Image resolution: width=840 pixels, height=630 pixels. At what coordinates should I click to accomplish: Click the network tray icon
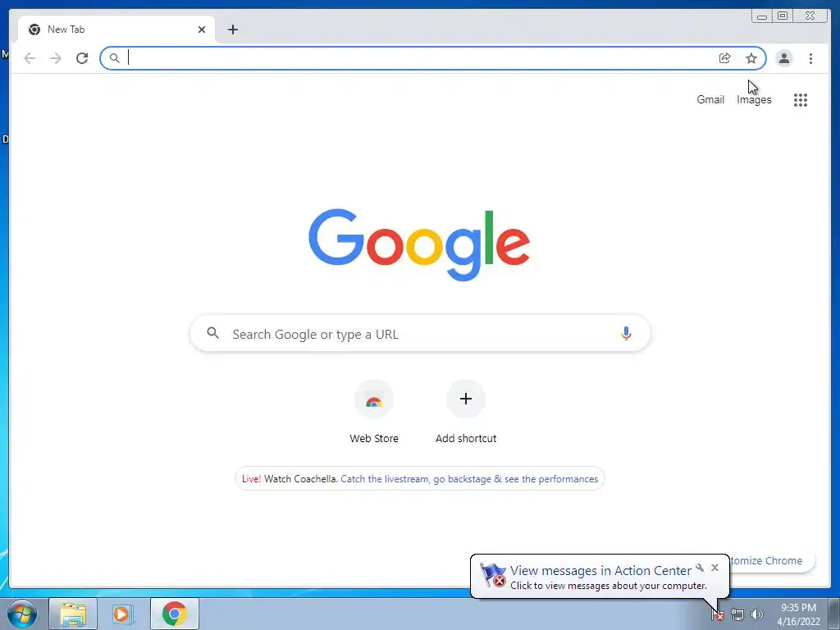tap(737, 614)
